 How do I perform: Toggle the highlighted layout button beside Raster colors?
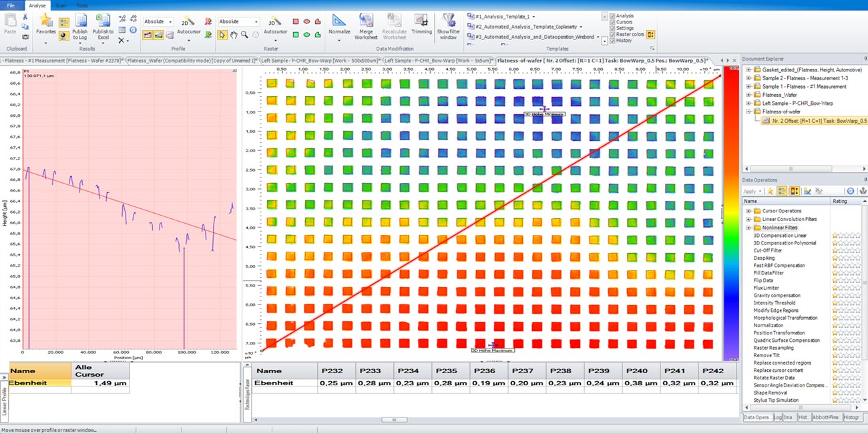[x=650, y=34]
